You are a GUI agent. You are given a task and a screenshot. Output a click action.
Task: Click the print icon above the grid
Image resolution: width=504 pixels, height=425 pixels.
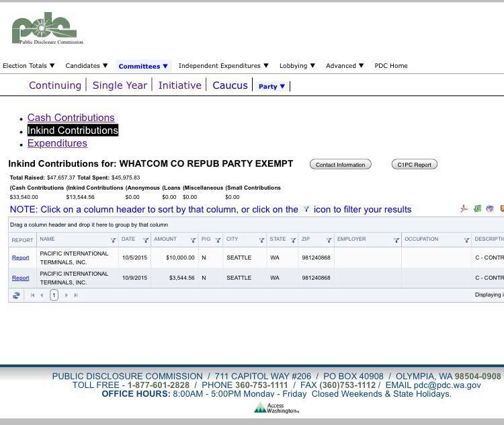490,209
